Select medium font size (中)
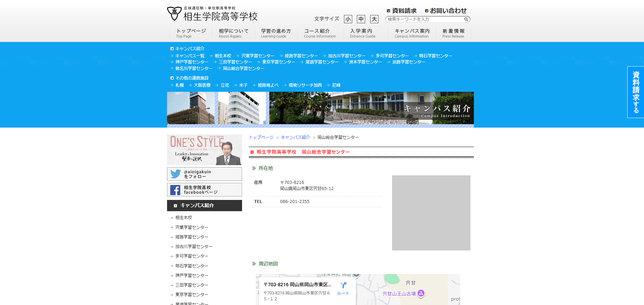 click(361, 19)
